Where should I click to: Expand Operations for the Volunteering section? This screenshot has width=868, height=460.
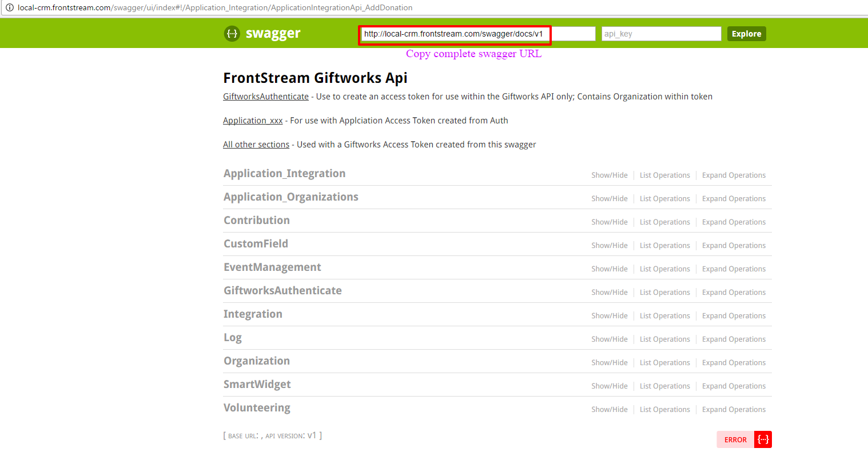[x=734, y=409]
